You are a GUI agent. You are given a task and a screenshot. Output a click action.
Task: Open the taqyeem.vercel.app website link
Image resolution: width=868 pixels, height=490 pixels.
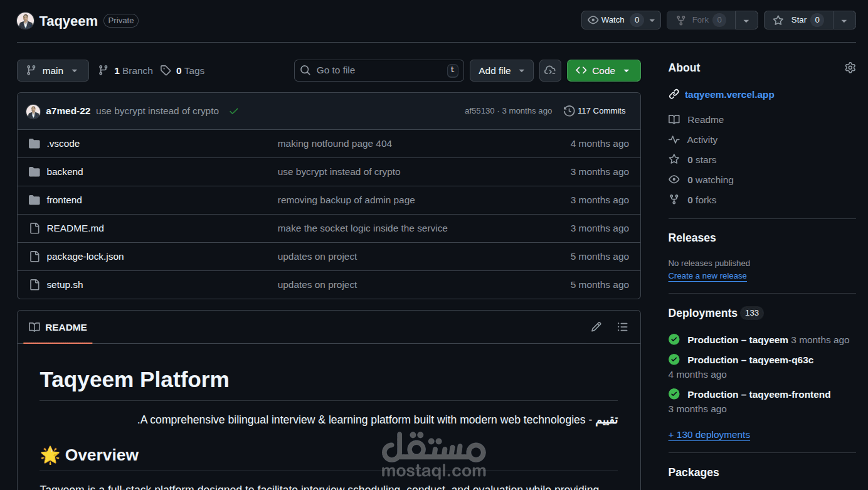[729, 95]
